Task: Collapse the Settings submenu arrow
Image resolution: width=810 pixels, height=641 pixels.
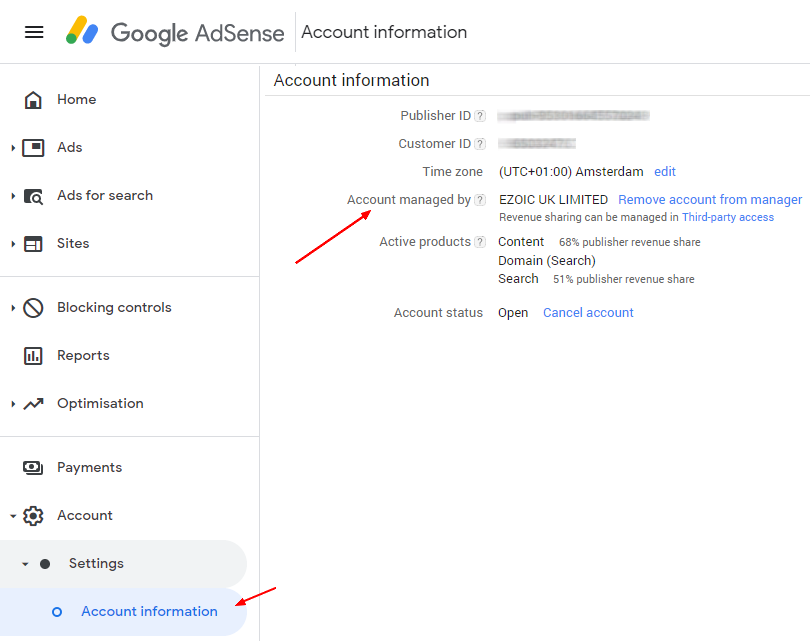Action: tap(25, 564)
